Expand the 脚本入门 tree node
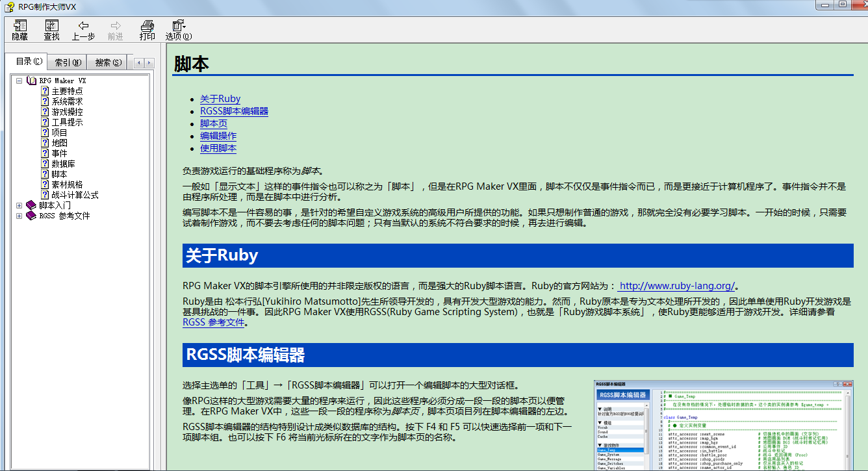Viewport: 868px width, 471px height. (x=19, y=205)
